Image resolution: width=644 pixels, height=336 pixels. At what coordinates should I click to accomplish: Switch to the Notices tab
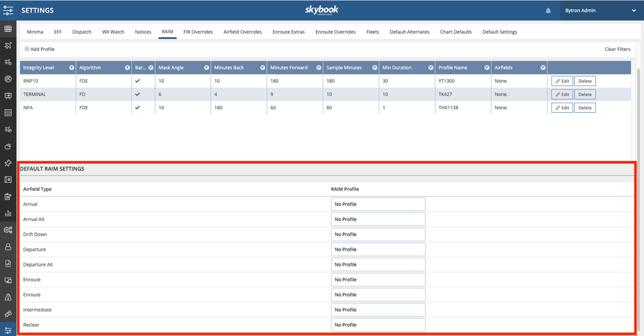[x=143, y=32]
